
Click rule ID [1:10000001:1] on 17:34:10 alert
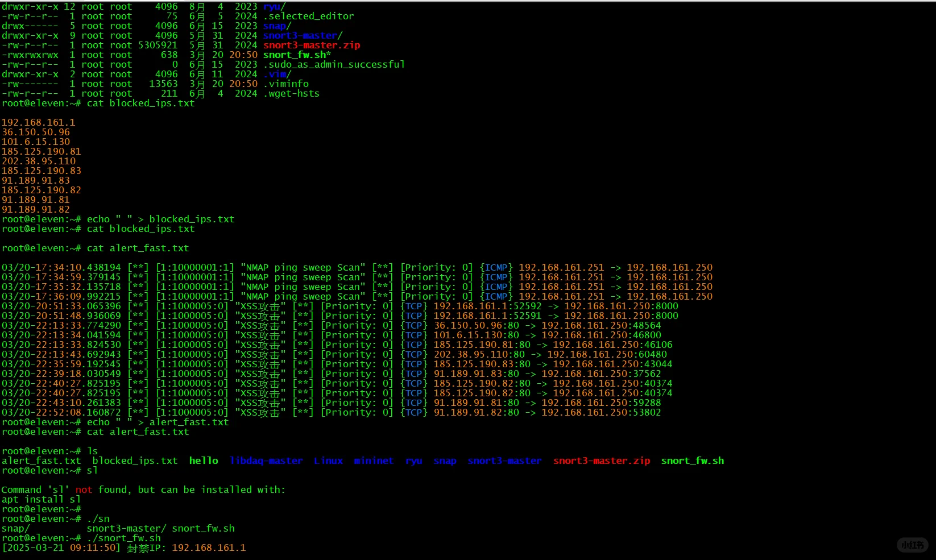point(194,267)
